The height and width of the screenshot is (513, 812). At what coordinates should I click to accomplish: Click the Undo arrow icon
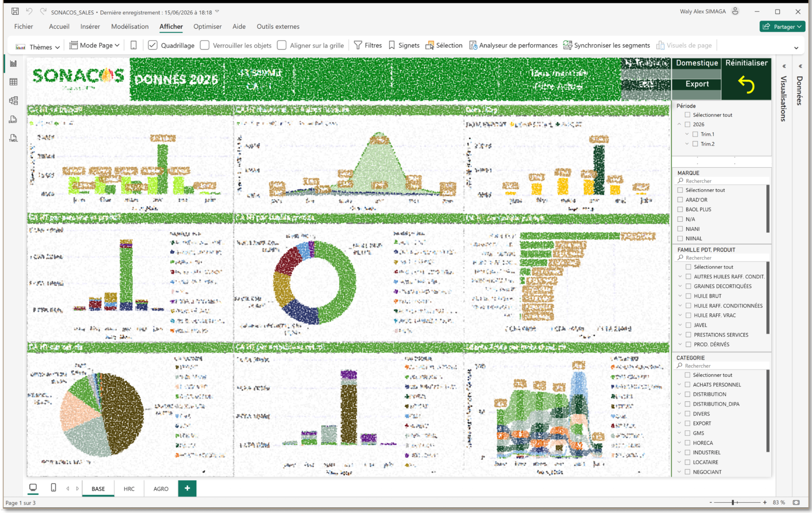[29, 11]
